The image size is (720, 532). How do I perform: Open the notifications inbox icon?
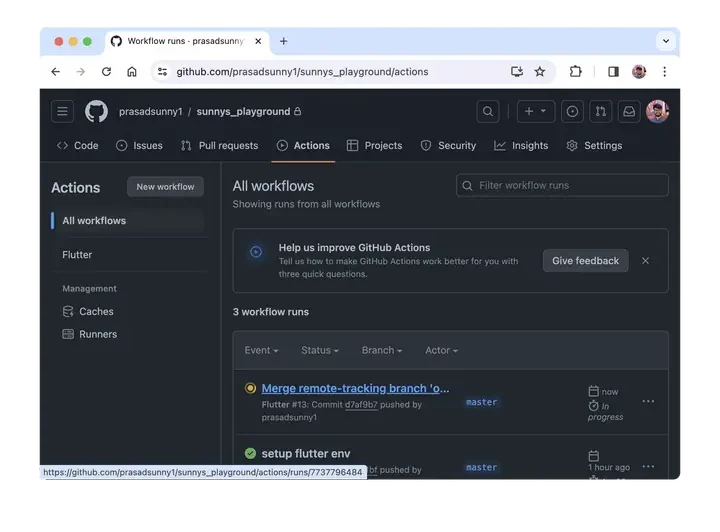click(629, 111)
